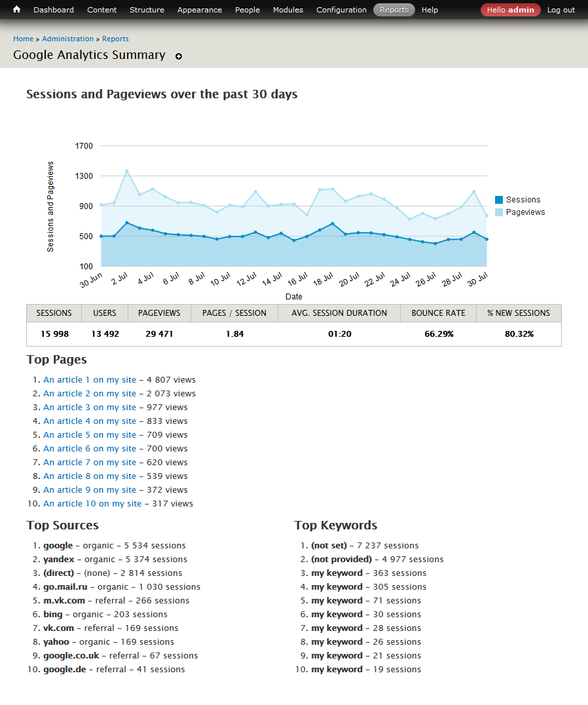This screenshot has width=588, height=705.
Task: Click the Administration breadcrumb link
Action: tap(68, 39)
